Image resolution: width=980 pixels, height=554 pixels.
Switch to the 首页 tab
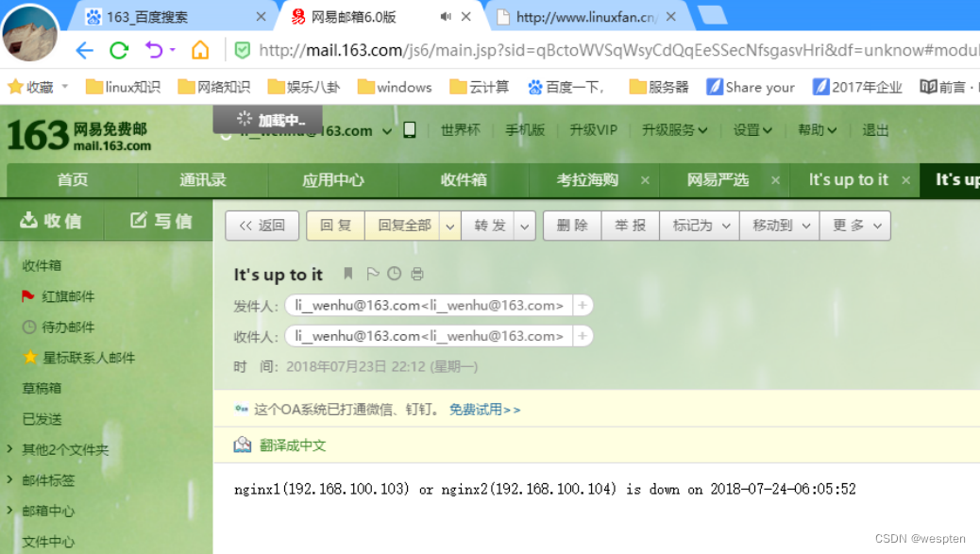(x=73, y=180)
